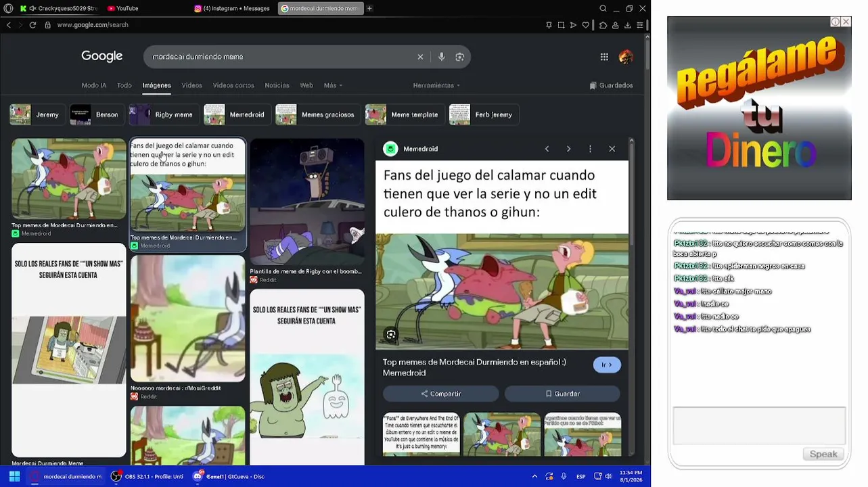This screenshot has height=487, width=868.
Task: Start Google voice search microphone
Action: (442, 57)
